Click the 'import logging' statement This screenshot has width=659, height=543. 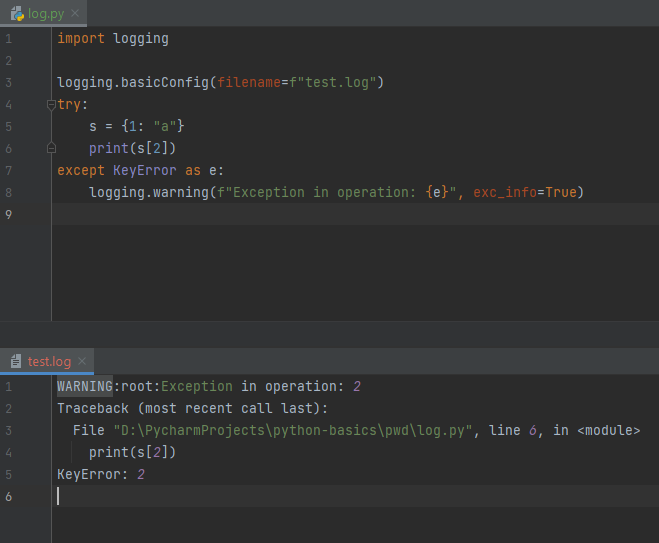point(113,39)
